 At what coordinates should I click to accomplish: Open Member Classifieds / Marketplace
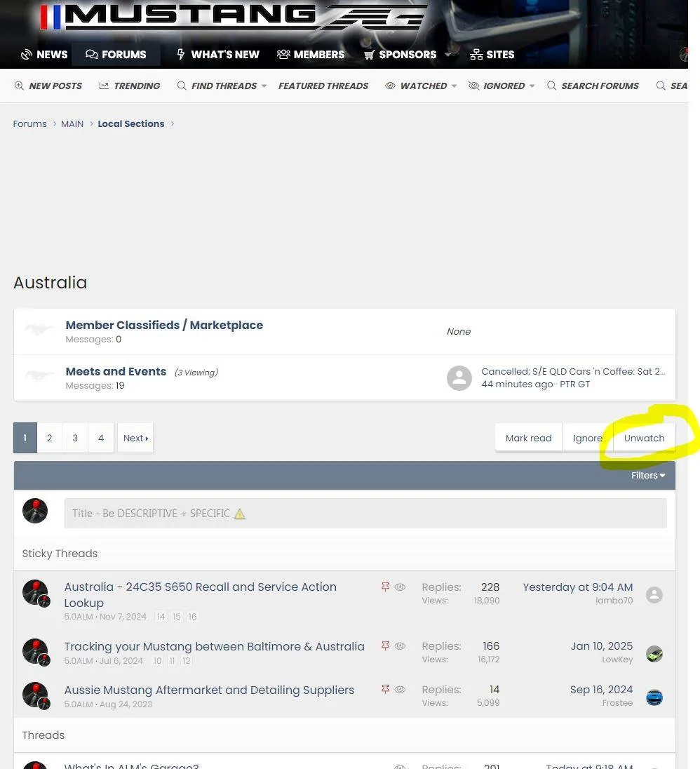(x=164, y=325)
